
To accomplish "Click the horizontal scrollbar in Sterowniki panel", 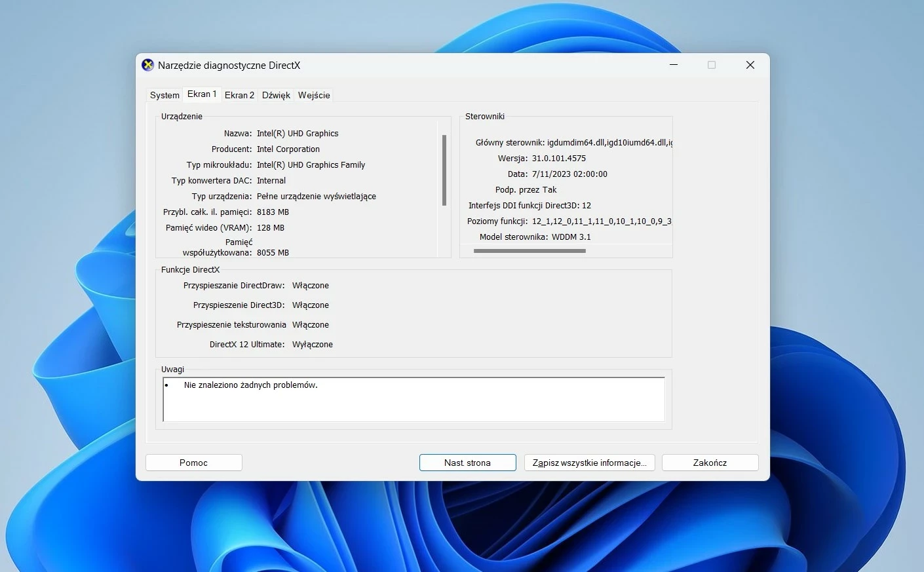I will (x=529, y=251).
